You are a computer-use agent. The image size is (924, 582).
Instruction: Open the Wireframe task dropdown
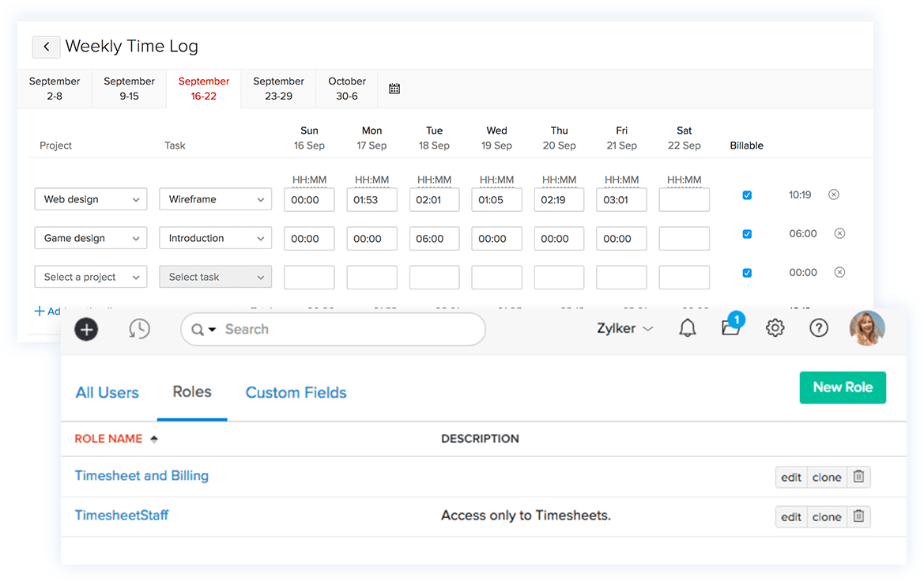[x=215, y=198]
